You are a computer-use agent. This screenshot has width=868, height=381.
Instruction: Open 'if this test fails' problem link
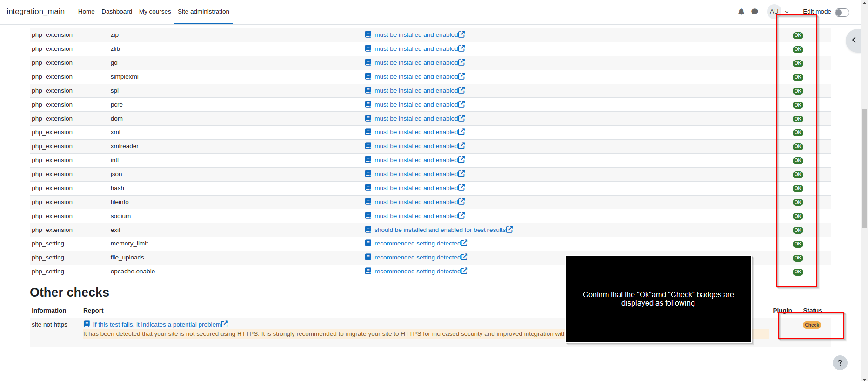(157, 325)
